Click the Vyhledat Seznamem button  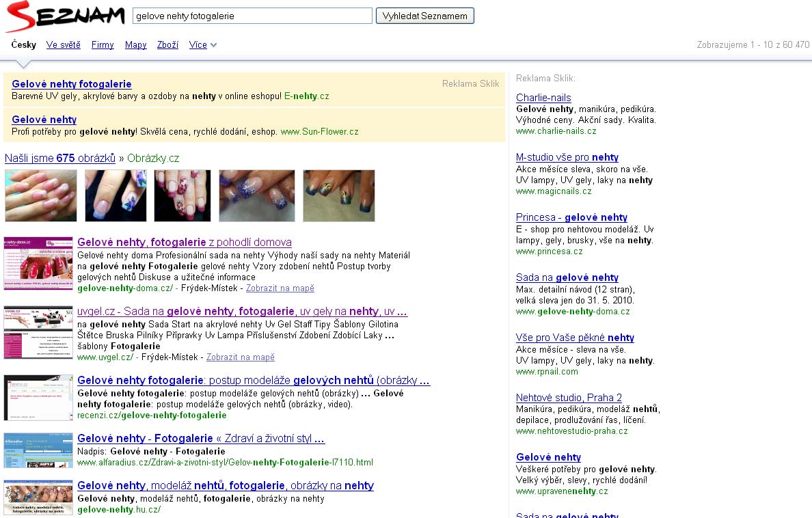click(x=424, y=16)
